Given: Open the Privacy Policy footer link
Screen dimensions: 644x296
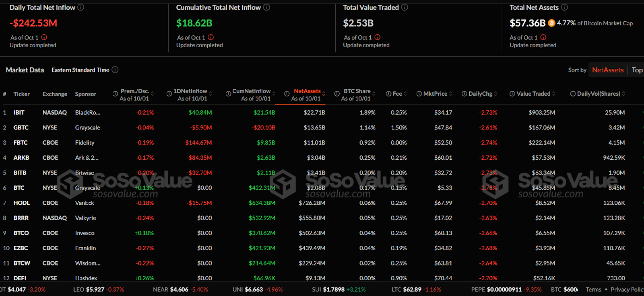Looking at the screenshot, I should [x=627, y=290].
